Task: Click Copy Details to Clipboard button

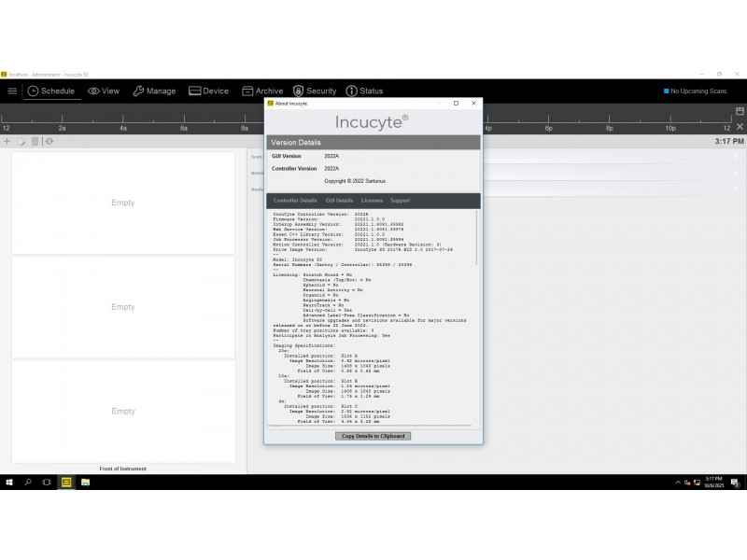Action: click(373, 436)
